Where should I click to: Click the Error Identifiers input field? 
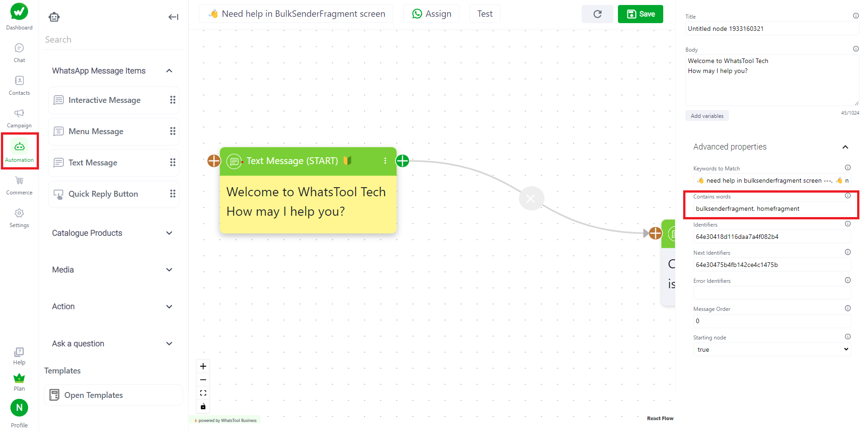772,293
